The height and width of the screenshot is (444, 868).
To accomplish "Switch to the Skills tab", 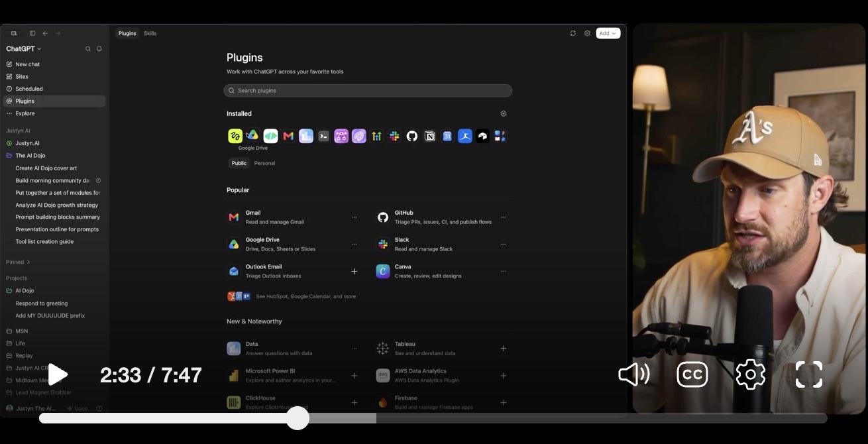I will tap(150, 33).
